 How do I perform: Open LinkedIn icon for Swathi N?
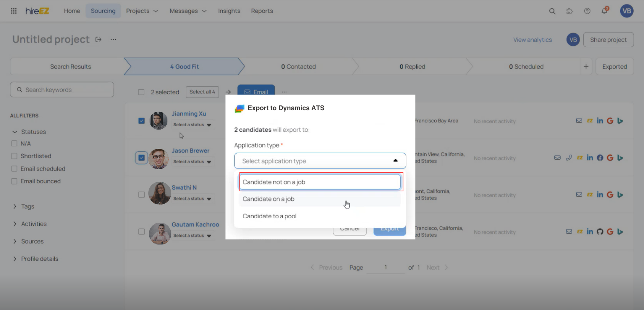[x=600, y=194]
